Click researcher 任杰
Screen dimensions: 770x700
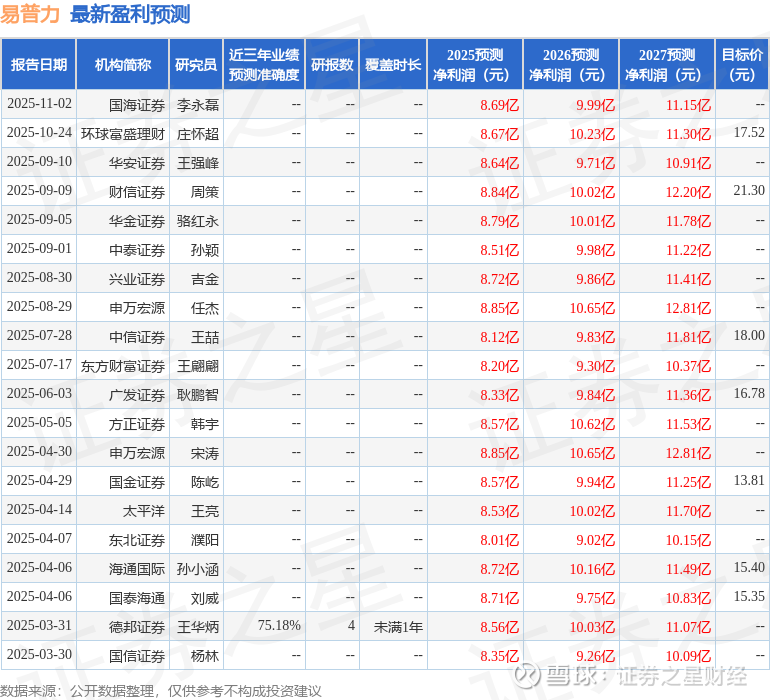coord(205,308)
